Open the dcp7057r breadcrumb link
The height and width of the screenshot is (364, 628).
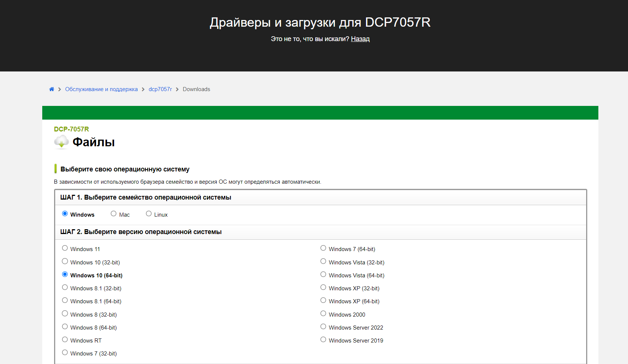point(160,89)
